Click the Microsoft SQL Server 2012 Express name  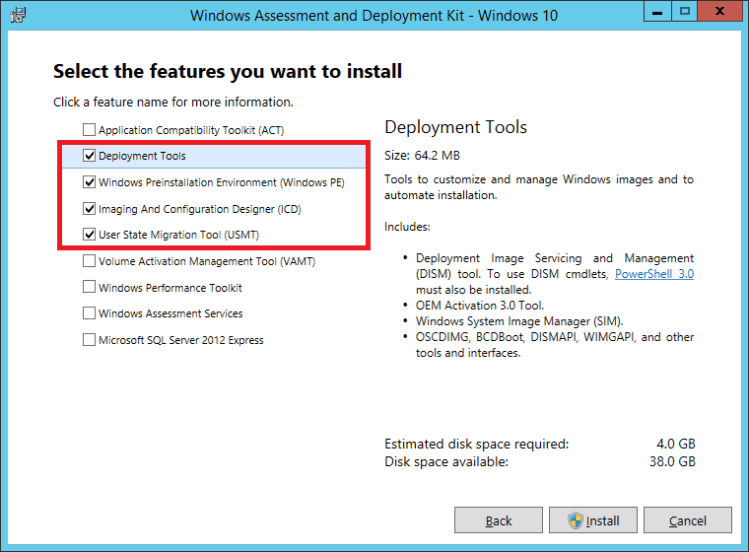[181, 340]
